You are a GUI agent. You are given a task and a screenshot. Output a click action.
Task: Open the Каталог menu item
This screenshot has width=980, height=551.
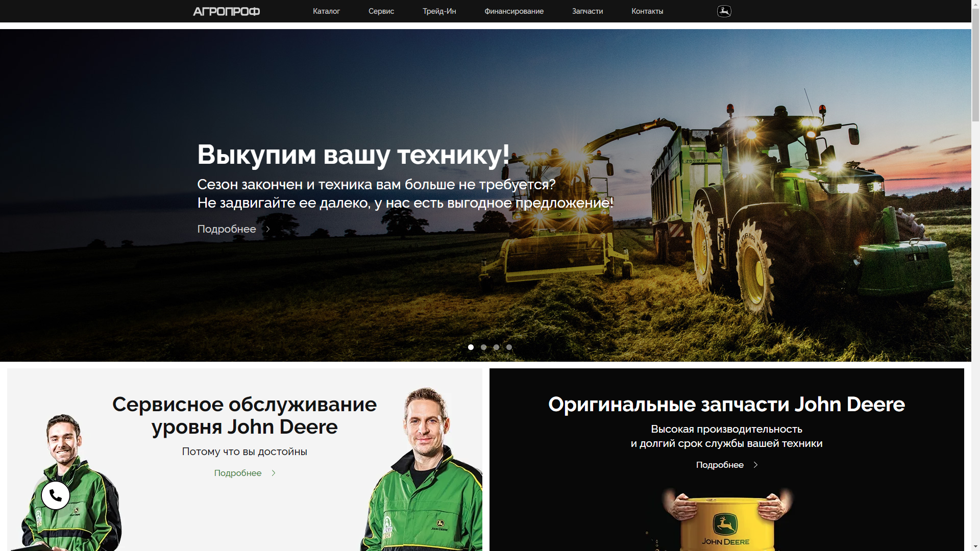(326, 11)
